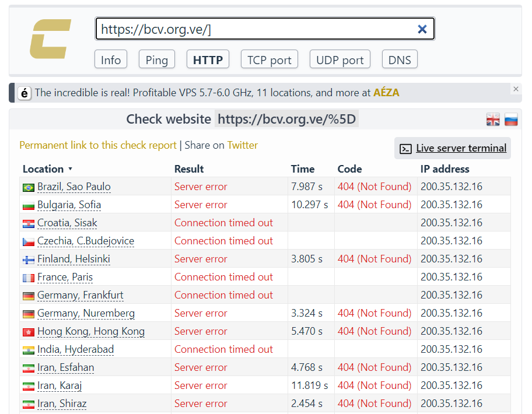Screen dimensions: 532x414
Task: Open the TCP port check tab
Action: click(x=269, y=59)
